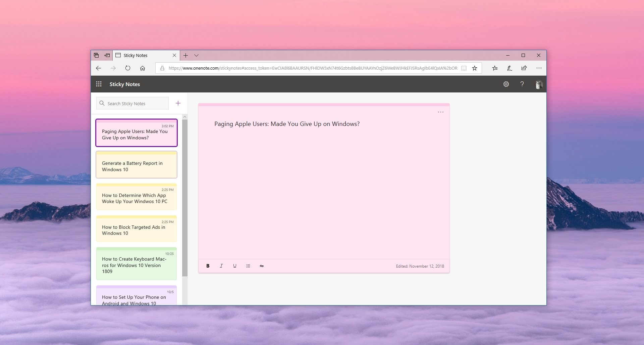This screenshot has height=345, width=644.
Task: Close the Sticky Notes tab
Action: coord(174,55)
